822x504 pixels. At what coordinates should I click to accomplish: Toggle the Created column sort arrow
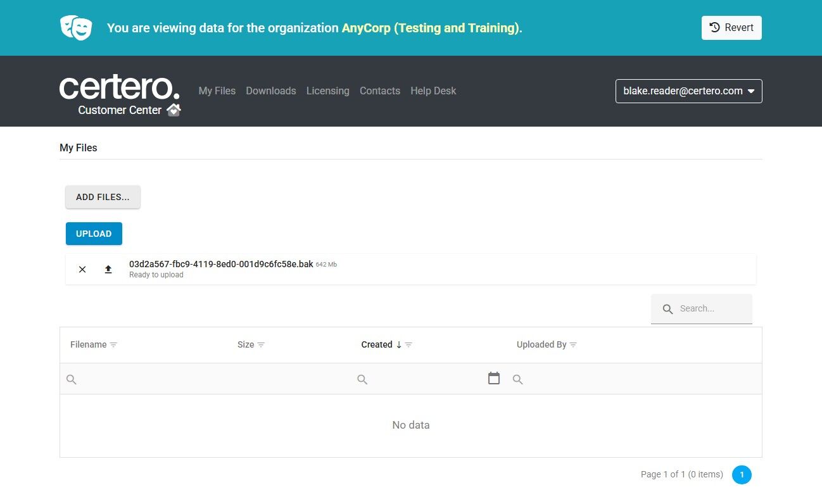click(x=399, y=345)
